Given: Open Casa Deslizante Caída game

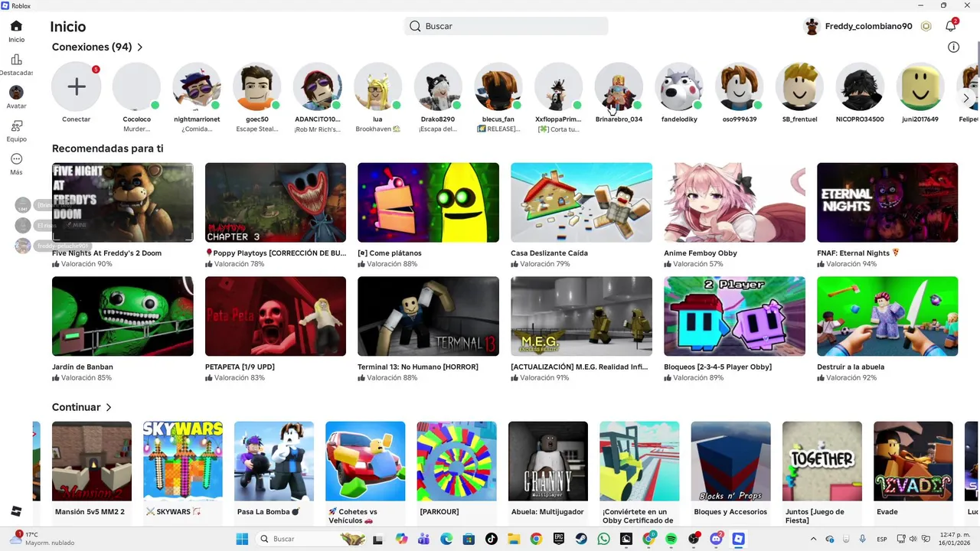Looking at the screenshot, I should (581, 215).
